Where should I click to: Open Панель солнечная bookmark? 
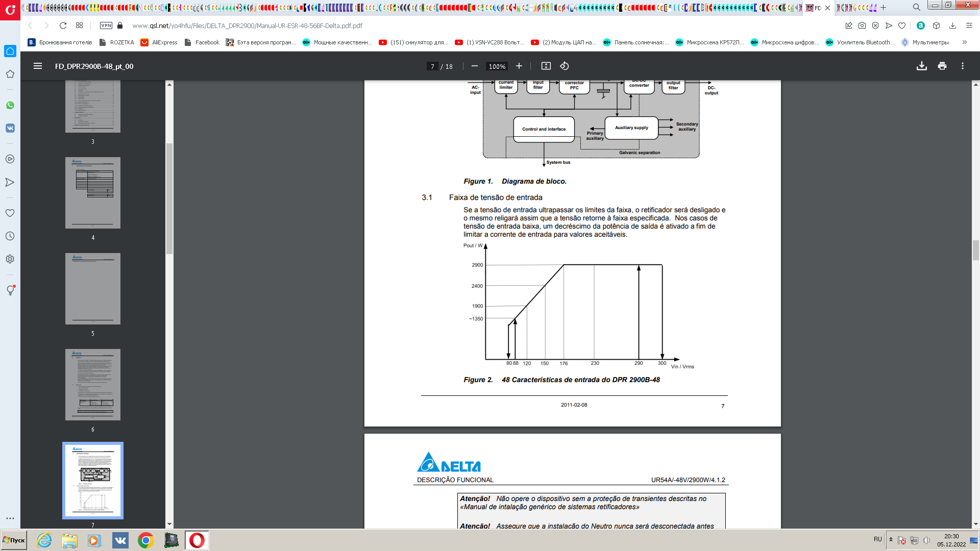click(636, 42)
